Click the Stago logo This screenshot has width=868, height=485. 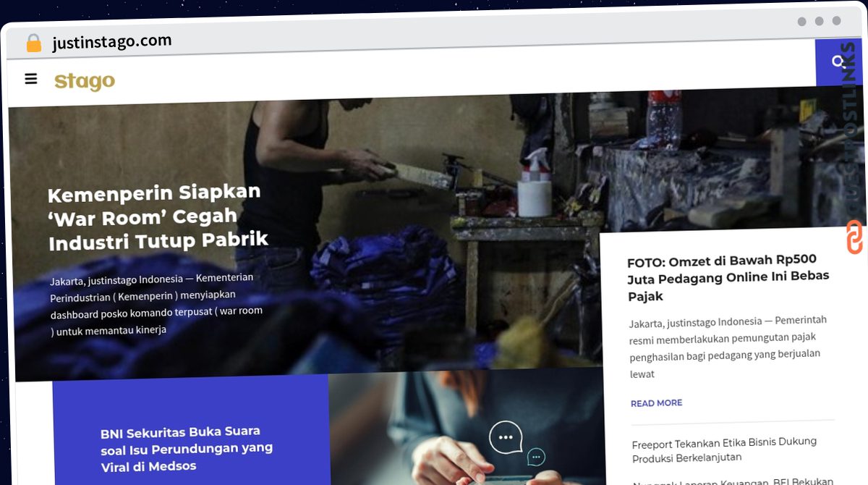pos(85,81)
